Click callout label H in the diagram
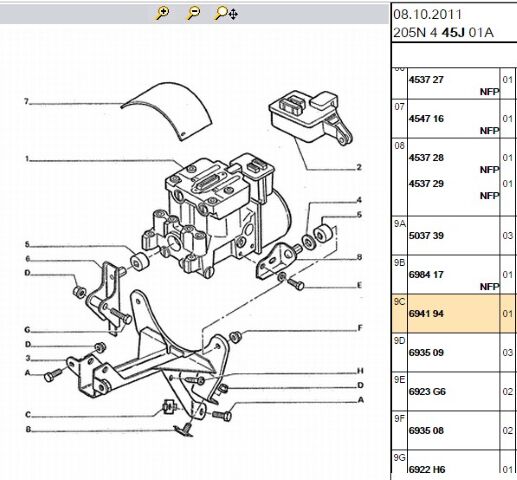This screenshot has height=480, width=517. click(360, 371)
